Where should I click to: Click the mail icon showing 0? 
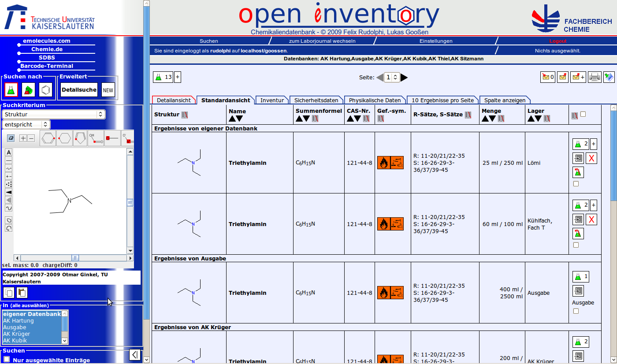click(x=548, y=77)
